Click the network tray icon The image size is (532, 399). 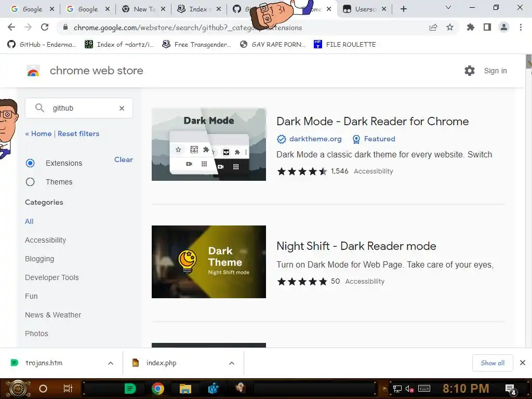(x=397, y=389)
